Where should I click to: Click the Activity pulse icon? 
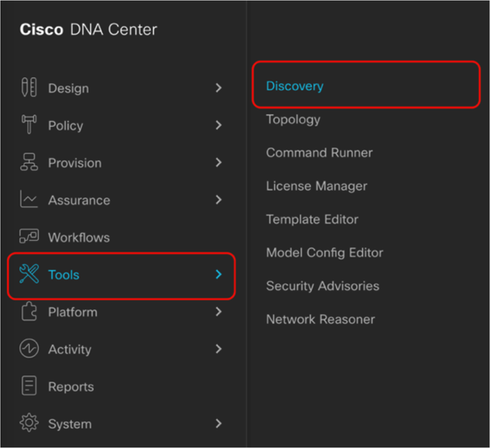click(x=29, y=348)
